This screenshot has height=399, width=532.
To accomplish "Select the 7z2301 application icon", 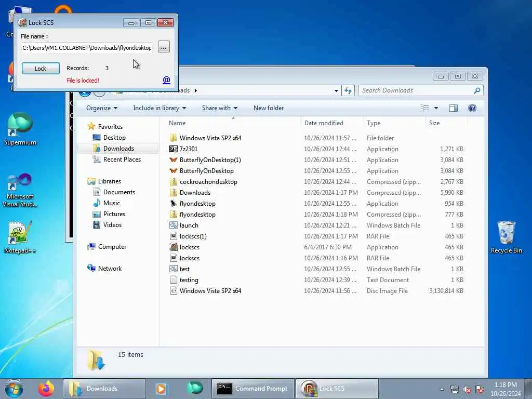I will (173, 149).
